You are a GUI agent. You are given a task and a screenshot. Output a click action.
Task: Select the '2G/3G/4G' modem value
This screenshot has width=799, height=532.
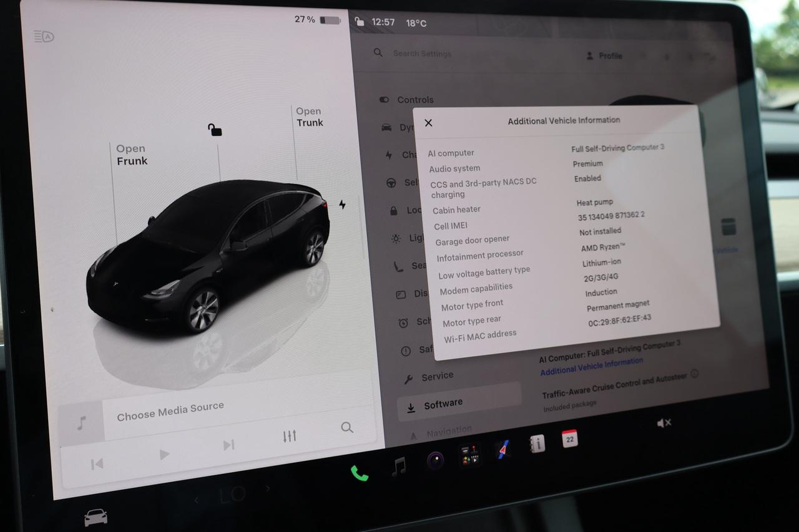601,277
